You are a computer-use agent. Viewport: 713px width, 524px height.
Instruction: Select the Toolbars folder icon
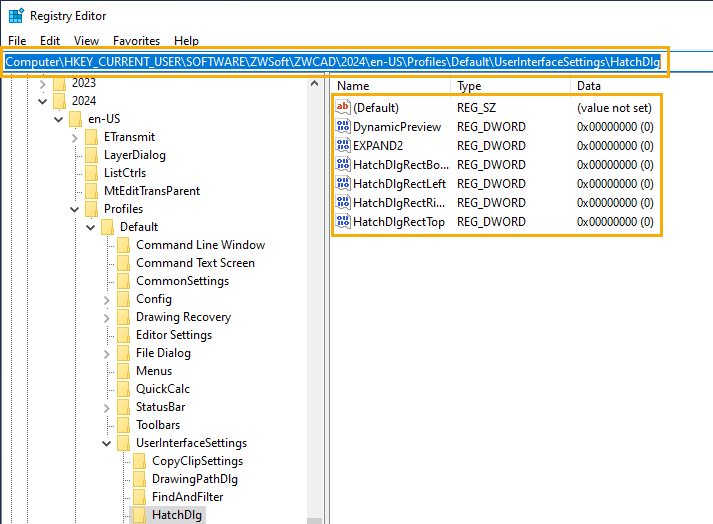[x=123, y=425]
